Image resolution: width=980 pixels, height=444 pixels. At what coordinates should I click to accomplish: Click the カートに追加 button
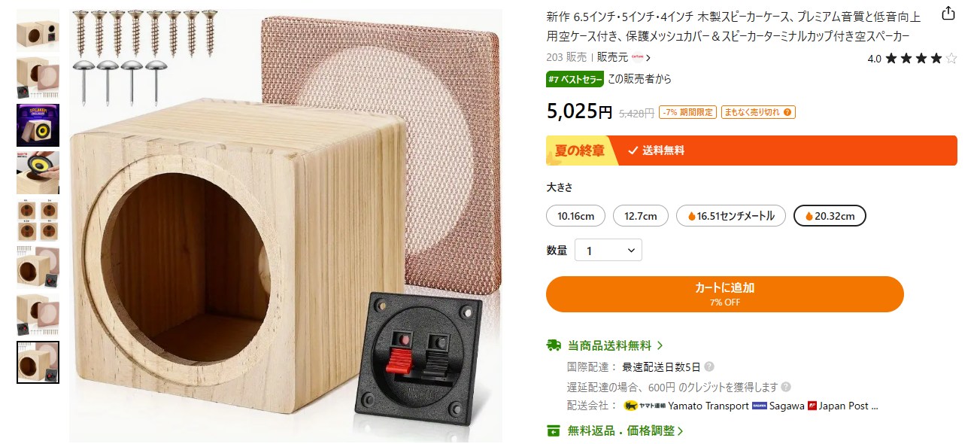tap(725, 294)
